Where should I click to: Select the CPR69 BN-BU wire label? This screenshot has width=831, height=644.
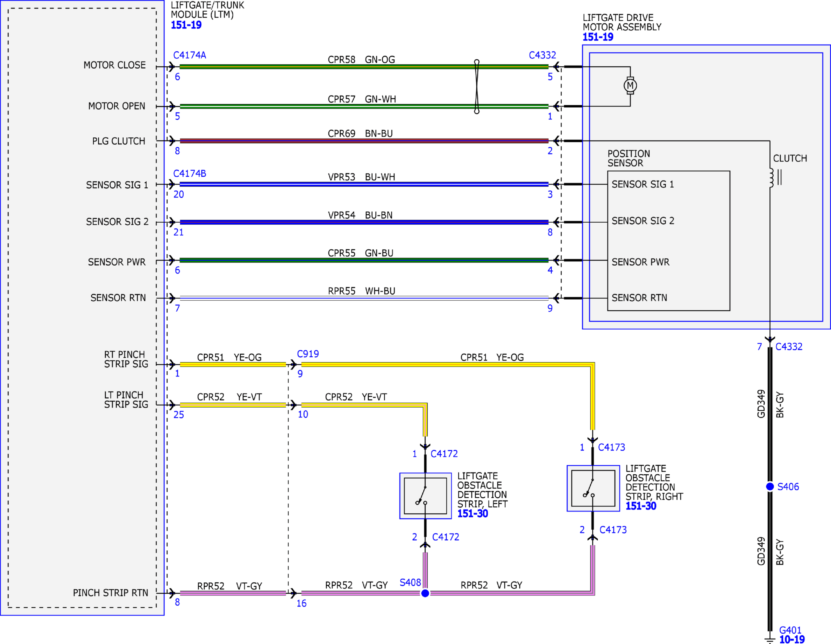[x=360, y=134]
